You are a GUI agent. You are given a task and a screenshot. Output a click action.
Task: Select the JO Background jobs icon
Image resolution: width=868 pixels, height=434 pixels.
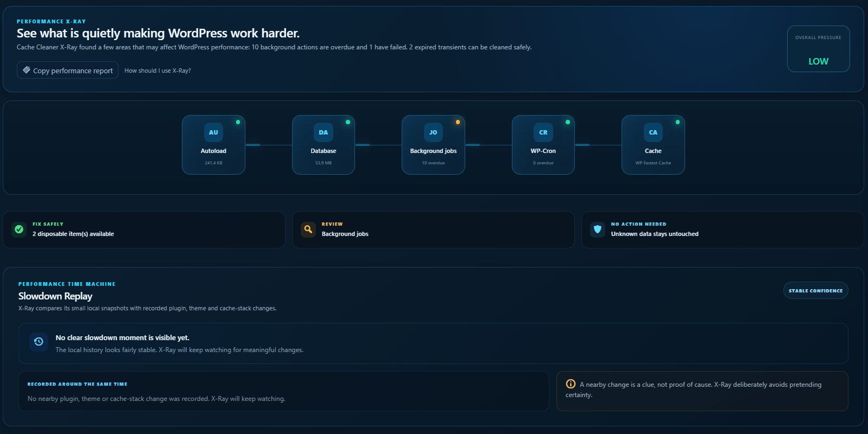pyautogui.click(x=433, y=132)
